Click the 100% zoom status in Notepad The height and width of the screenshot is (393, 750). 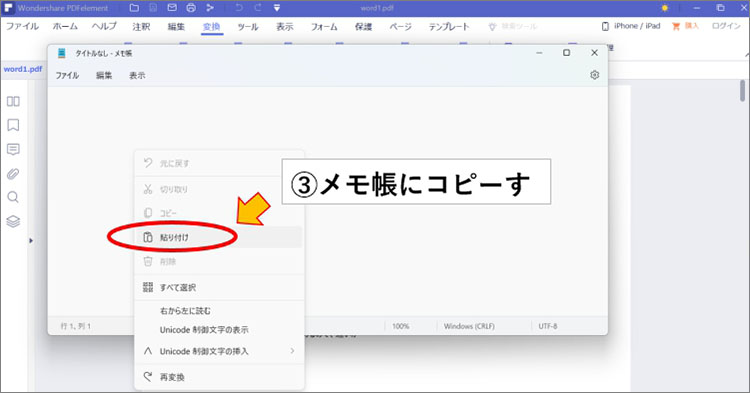tap(400, 326)
